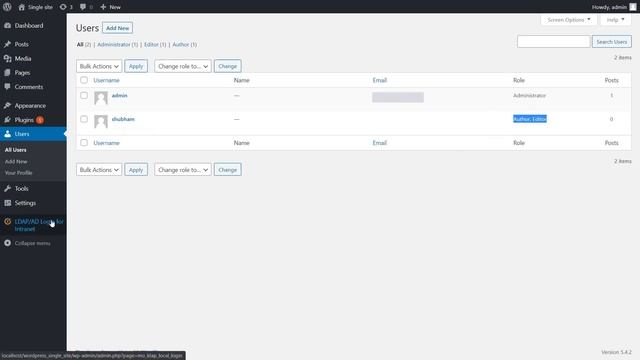This screenshot has width=640, height=360.
Task: Open All Users submenu item
Action: [16, 150]
